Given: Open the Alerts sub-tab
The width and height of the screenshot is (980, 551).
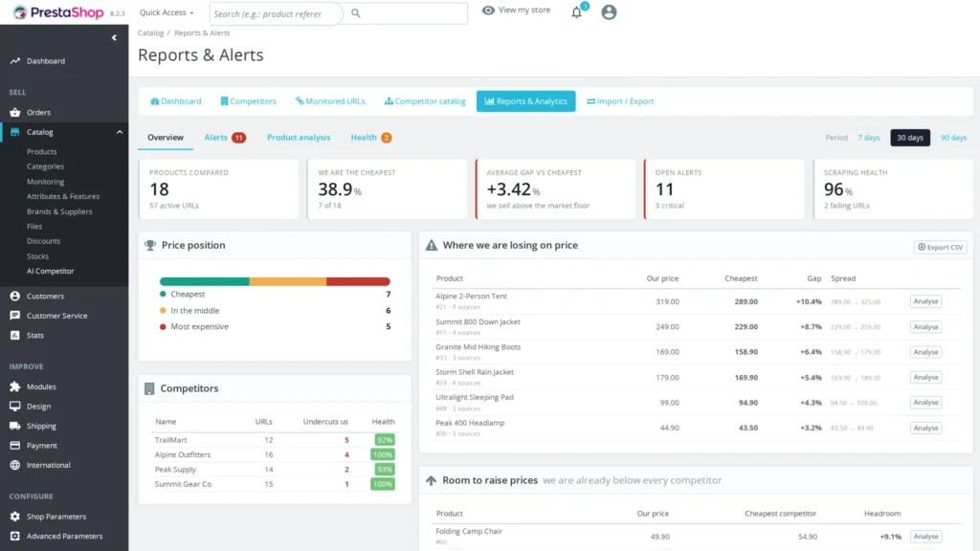Looking at the screenshot, I should point(225,138).
